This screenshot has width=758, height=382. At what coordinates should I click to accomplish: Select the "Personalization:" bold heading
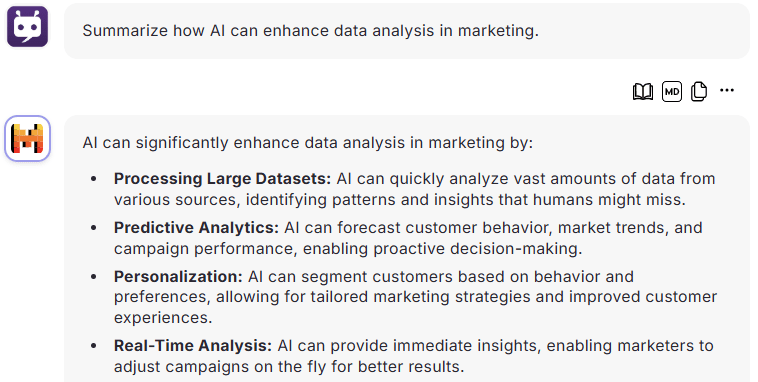178,276
